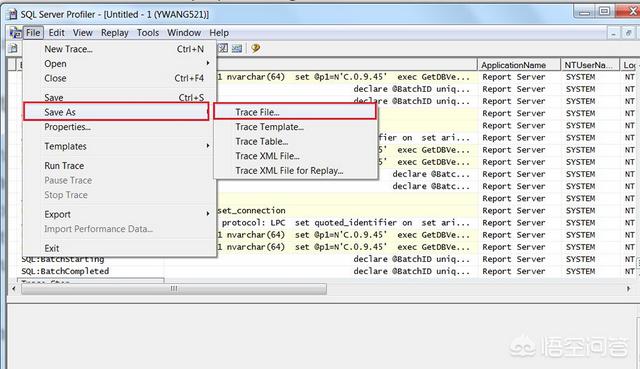This screenshot has height=369, width=640.
Task: Click Report Server in set_connection row
Action: click(513, 211)
